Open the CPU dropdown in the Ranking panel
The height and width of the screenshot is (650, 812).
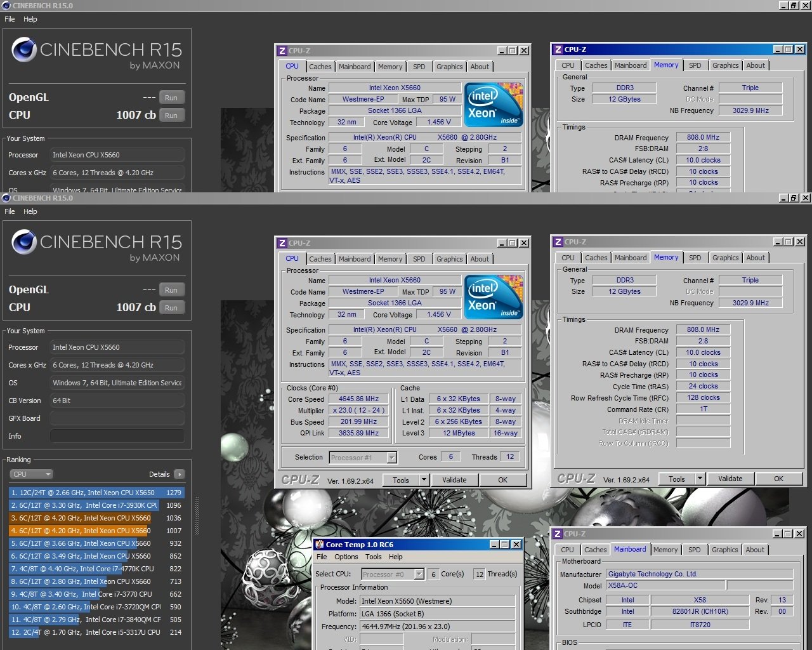[31, 474]
